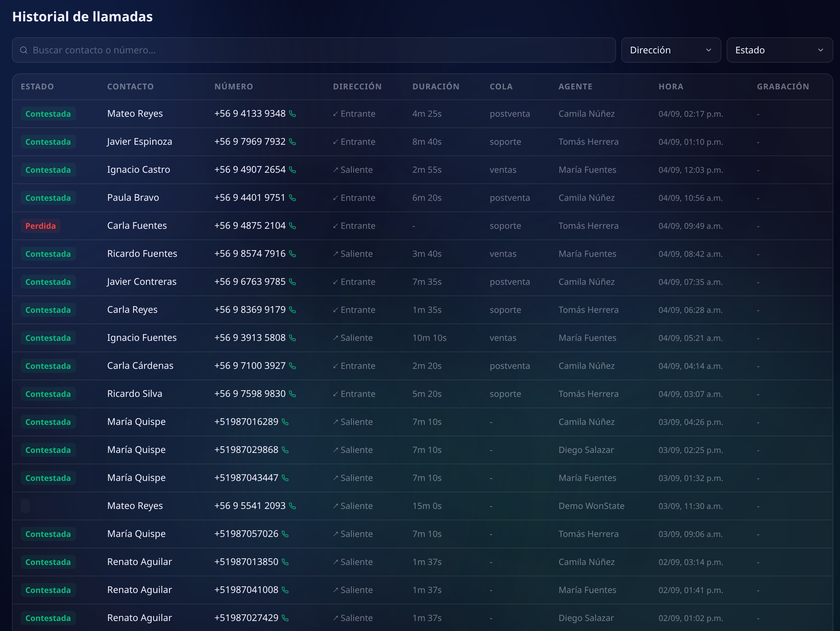
Task: Click phone icon beside +56 9 7598 9830
Action: click(x=292, y=394)
